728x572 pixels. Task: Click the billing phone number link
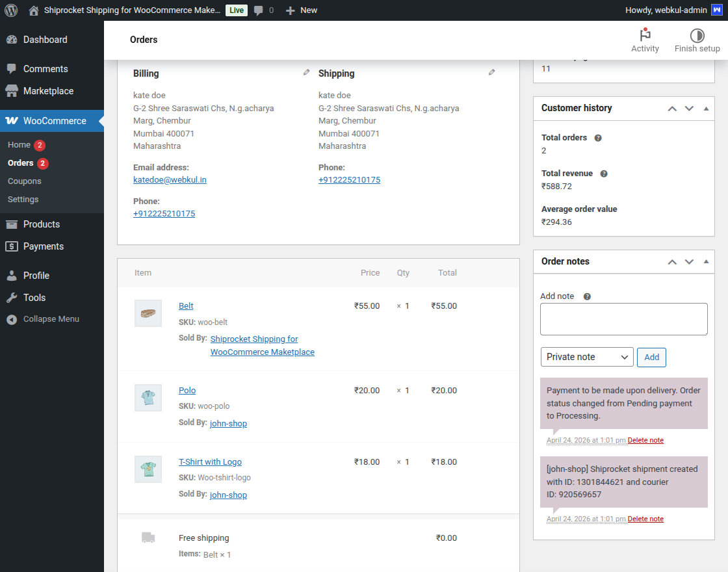coord(164,214)
